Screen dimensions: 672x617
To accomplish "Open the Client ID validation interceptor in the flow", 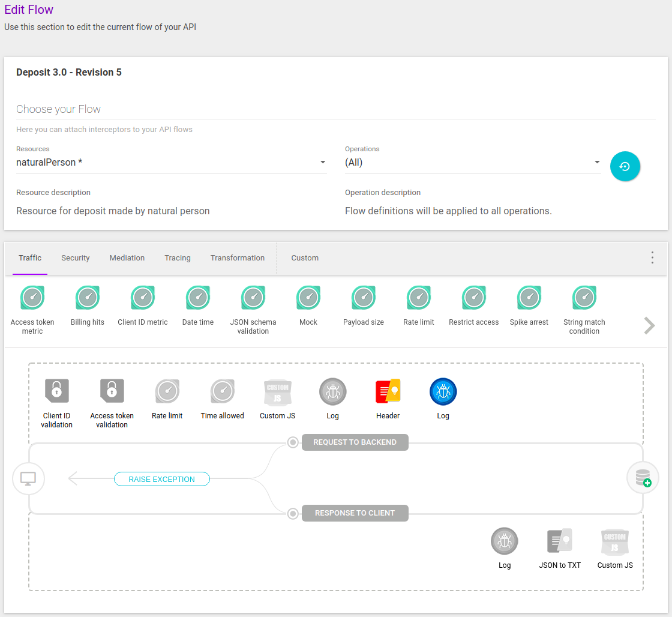I will coord(56,391).
